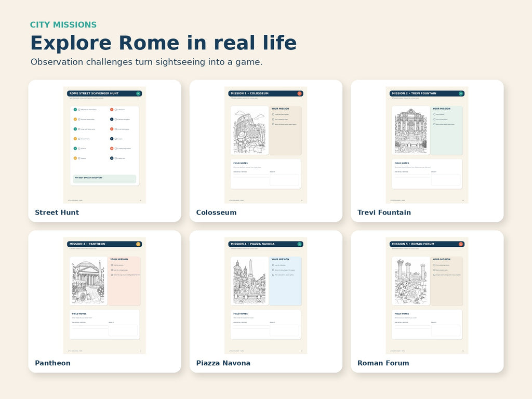This screenshot has width=532, height=399.
Task: Click 'YOUR MISSION' panel on the Roman Forum page
Action: click(446, 281)
